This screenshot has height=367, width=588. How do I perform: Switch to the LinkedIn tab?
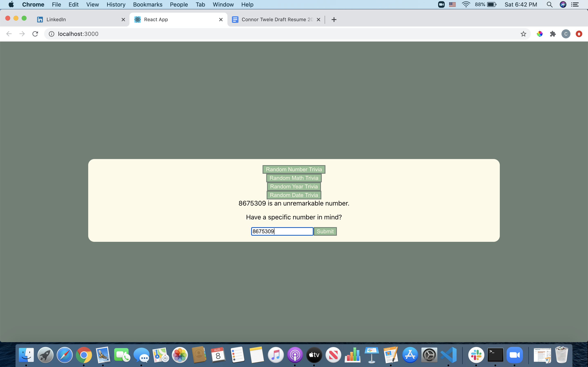tap(78, 19)
